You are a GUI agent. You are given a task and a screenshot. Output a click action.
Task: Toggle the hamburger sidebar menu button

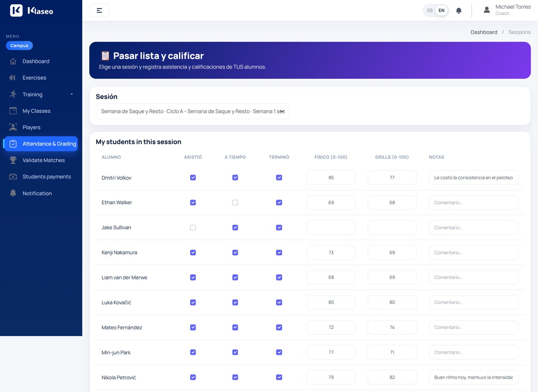(x=99, y=10)
